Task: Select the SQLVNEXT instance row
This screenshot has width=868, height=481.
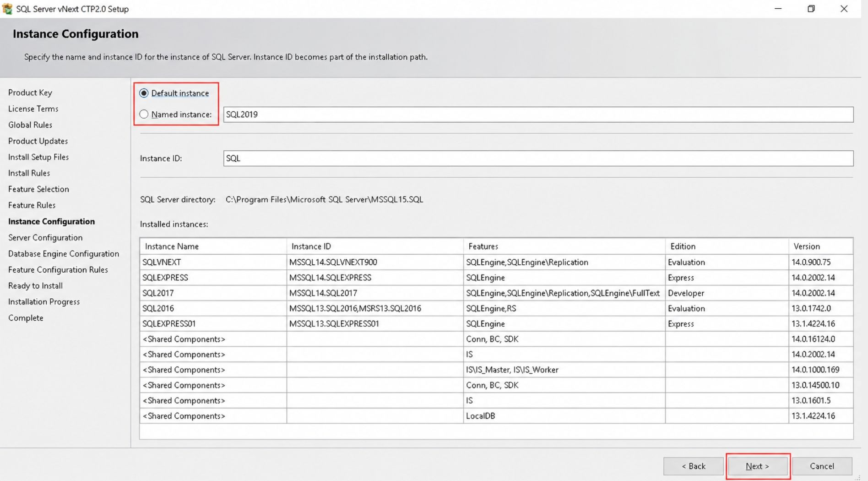Action: coord(496,262)
